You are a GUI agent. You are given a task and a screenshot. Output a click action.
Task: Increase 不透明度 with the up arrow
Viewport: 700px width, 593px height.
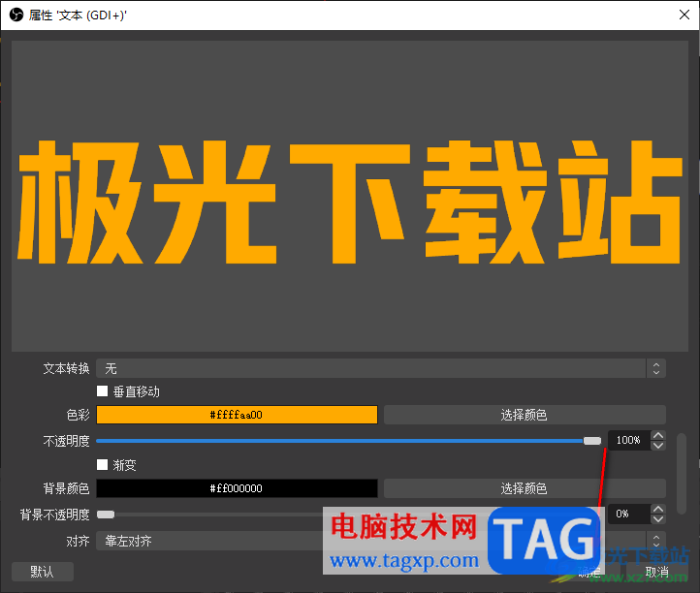658,435
